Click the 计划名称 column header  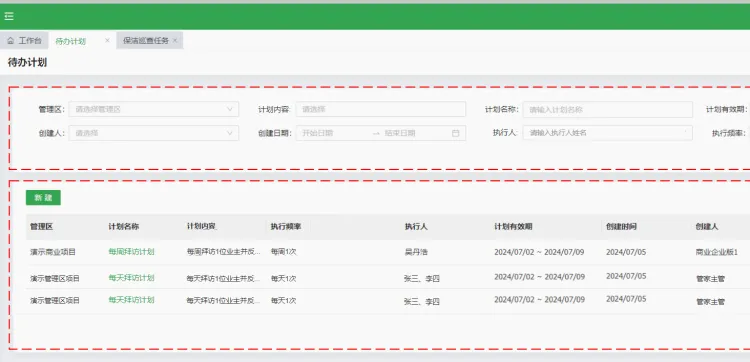pos(124,227)
